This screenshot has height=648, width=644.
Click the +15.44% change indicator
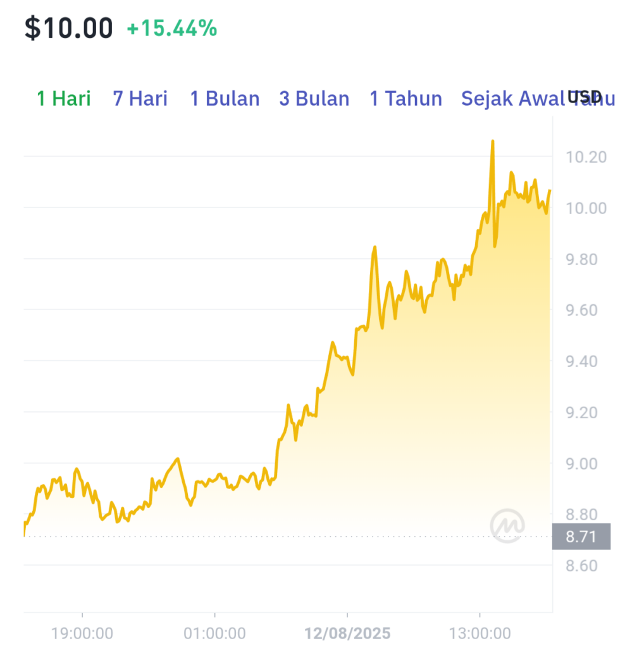[172, 28]
